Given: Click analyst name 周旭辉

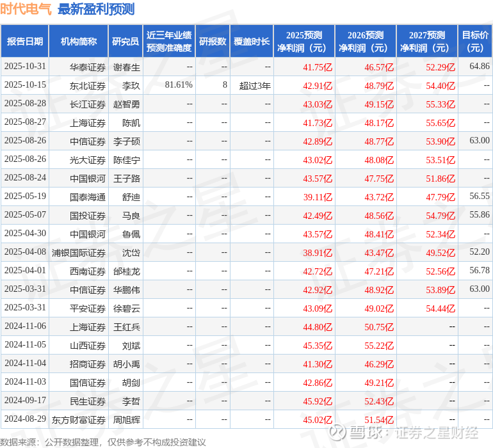Looking at the screenshot, I should [x=126, y=420].
